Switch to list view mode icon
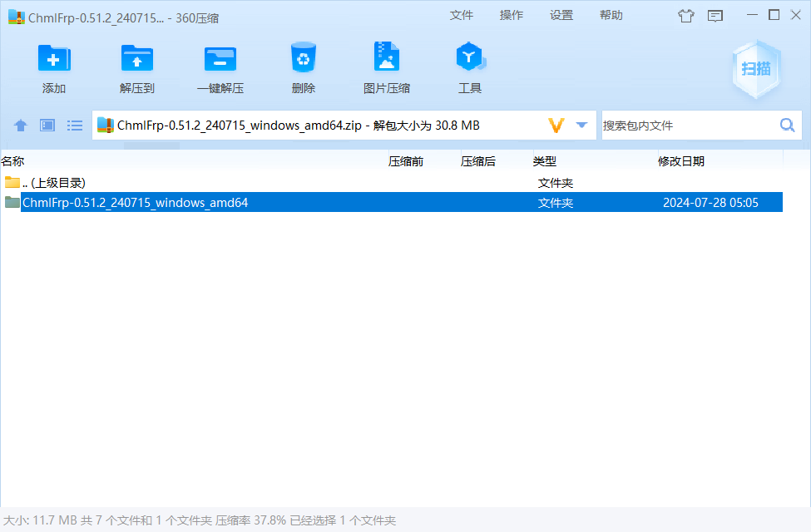Image resolution: width=811 pixels, height=532 pixels. [x=75, y=126]
